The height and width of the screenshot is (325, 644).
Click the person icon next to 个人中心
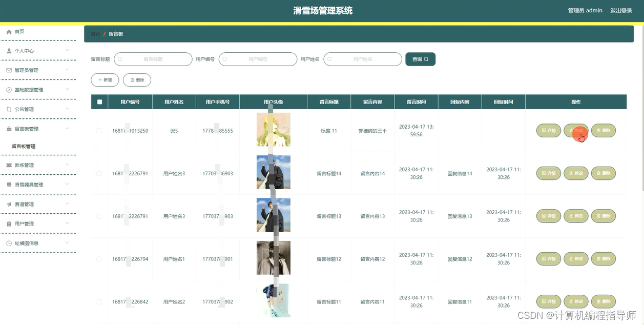[x=9, y=51]
